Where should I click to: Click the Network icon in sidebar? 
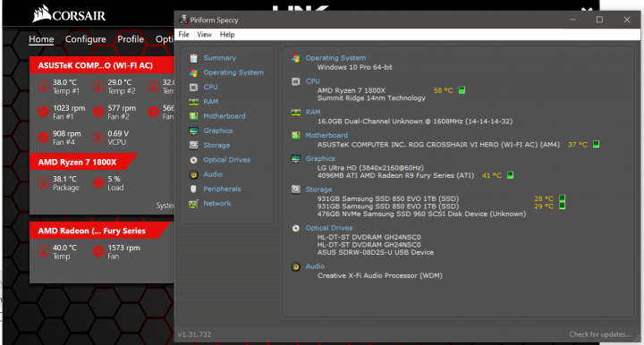(x=193, y=204)
